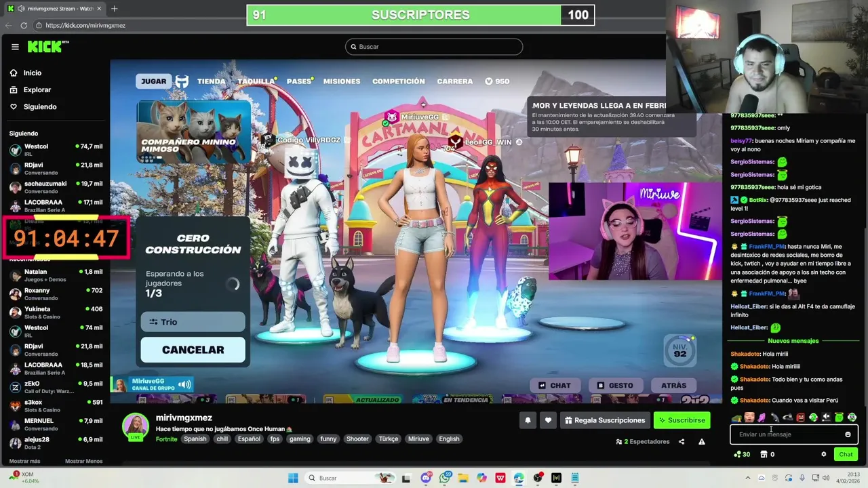
Task: Insert the surprised face emote in quick emotes
Action: (749, 417)
